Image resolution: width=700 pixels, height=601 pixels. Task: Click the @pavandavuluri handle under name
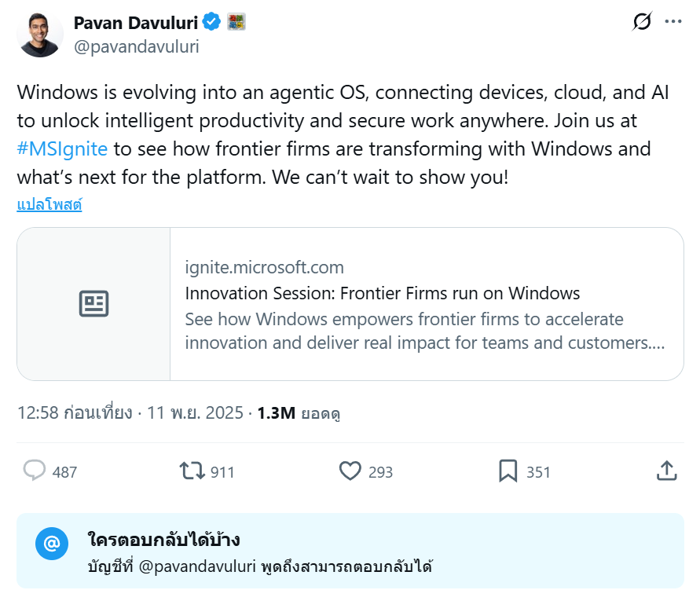coord(136,46)
